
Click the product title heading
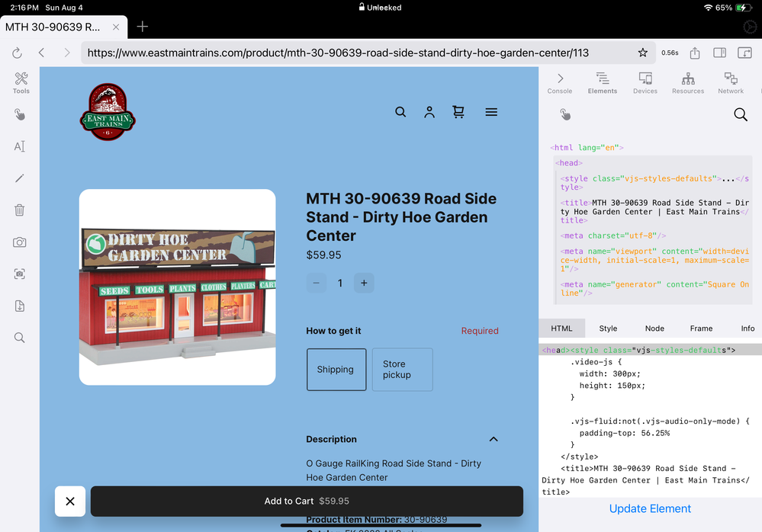(x=401, y=217)
